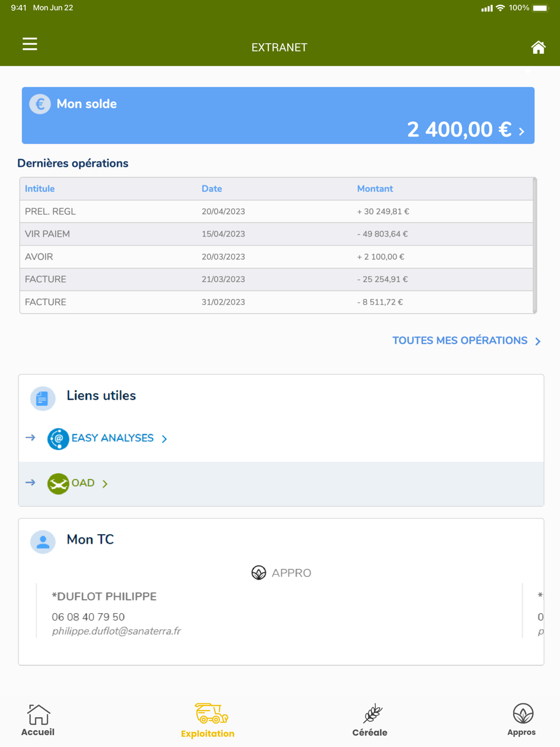Open the EASY ANALYSES link
Screen dimensions: 560x747
pos(113,438)
